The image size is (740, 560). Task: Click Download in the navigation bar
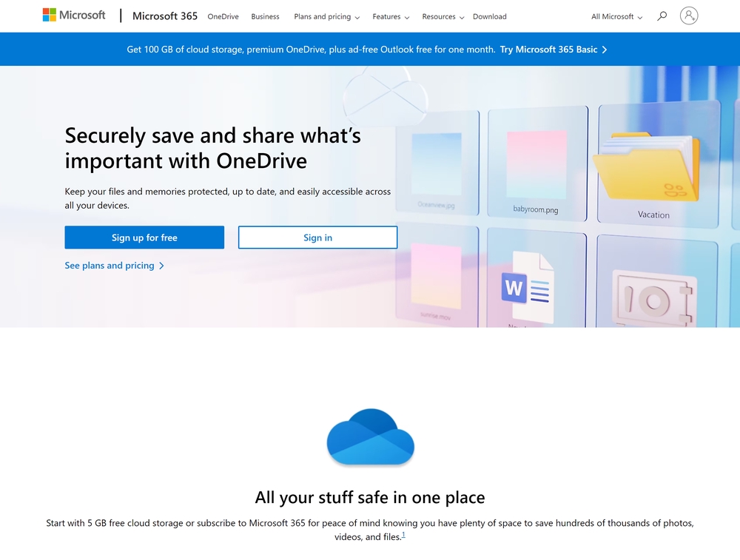[x=489, y=16]
